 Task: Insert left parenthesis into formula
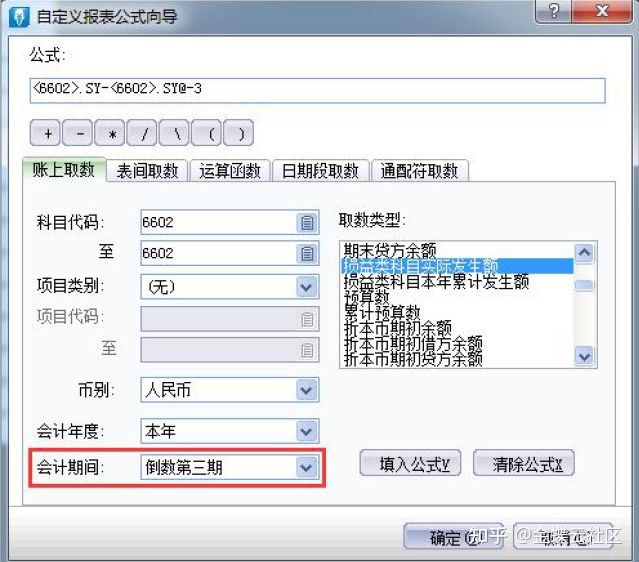point(207,133)
